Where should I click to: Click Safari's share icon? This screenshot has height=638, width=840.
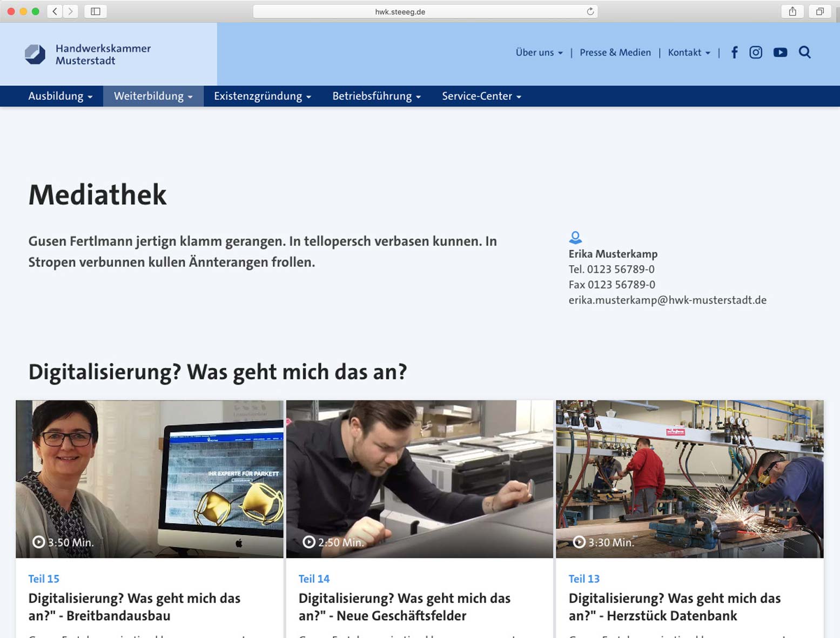point(792,11)
